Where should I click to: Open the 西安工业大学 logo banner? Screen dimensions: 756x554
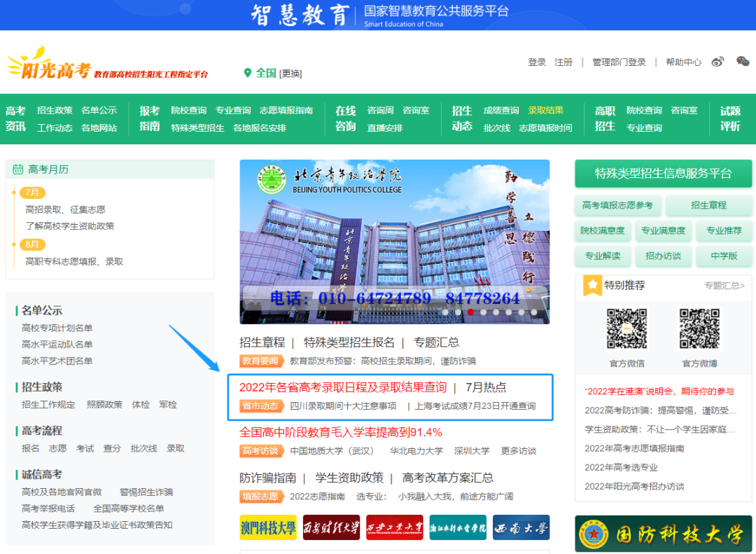394,527
